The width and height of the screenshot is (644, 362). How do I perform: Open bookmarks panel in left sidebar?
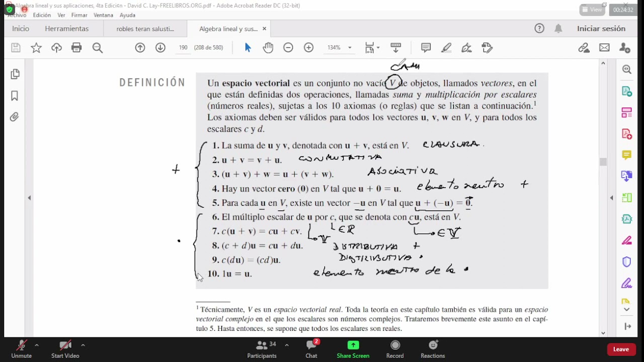15,96
